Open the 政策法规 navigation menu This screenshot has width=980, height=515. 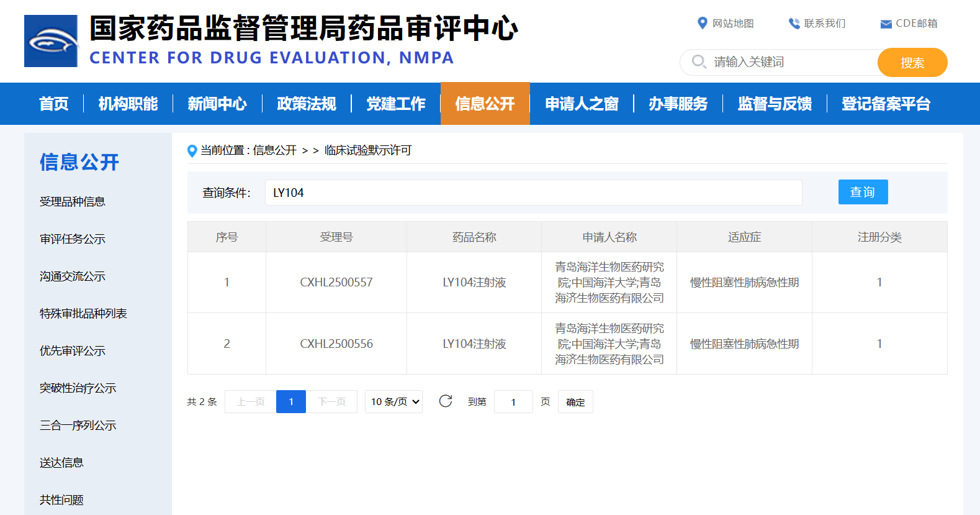pos(307,104)
